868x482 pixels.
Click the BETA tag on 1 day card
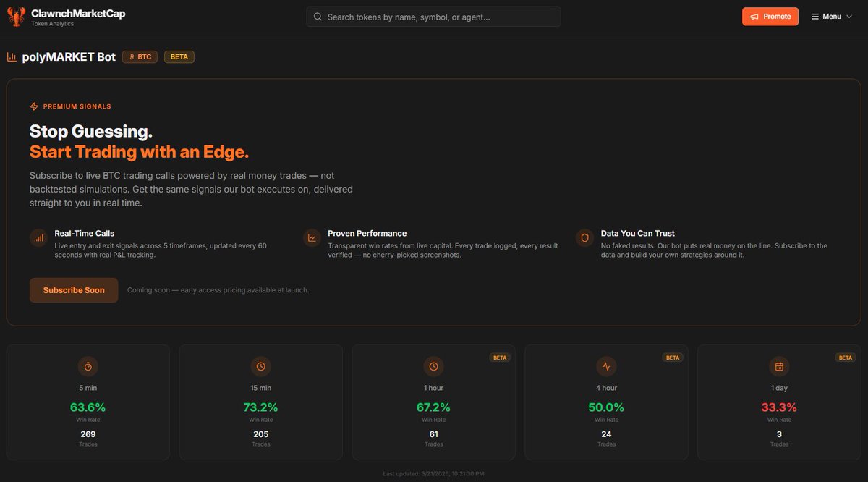click(845, 358)
